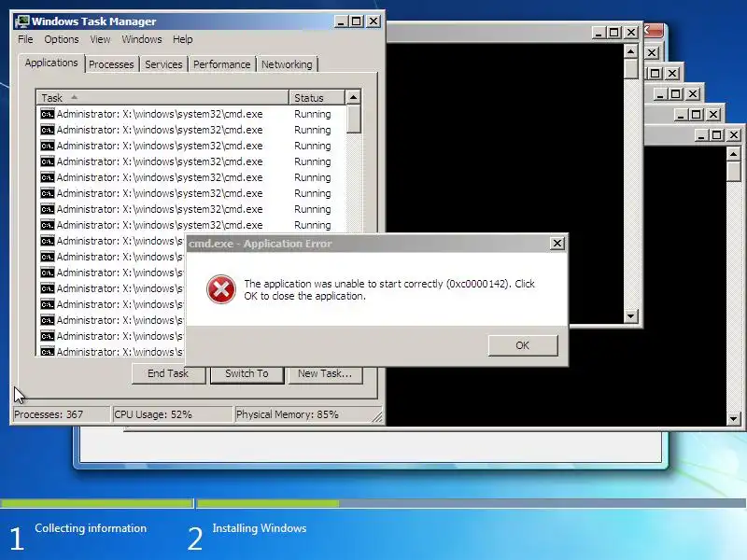747x560 pixels.
Task: Close the cmd window beside Task Manager
Action: pyautogui.click(x=631, y=33)
